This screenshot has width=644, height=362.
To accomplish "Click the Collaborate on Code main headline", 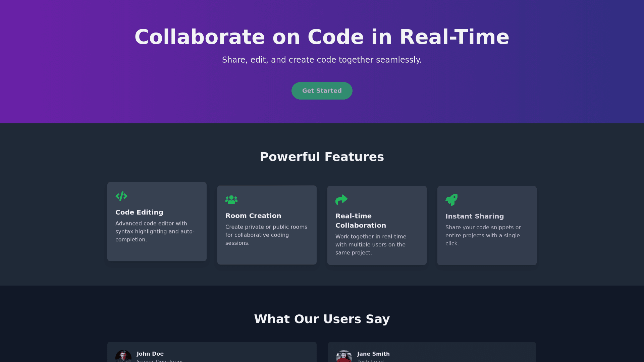I will click(x=322, y=37).
